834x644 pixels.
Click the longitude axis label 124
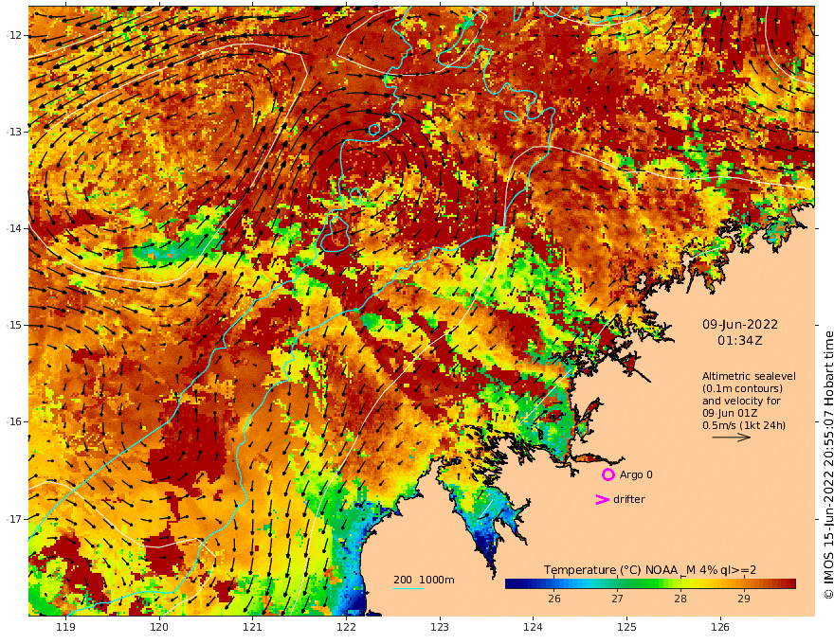[533, 627]
